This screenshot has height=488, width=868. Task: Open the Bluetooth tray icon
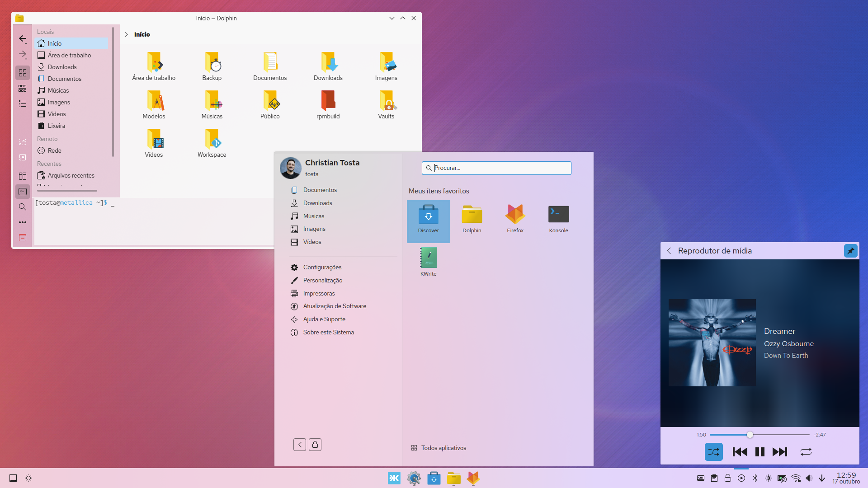pos(755,478)
